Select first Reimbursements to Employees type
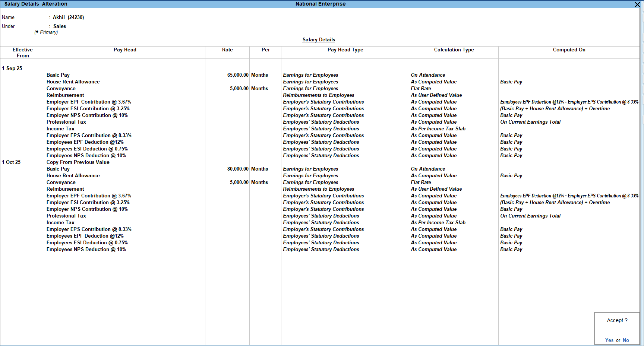Screen dimensions: 644x346 point(318,95)
